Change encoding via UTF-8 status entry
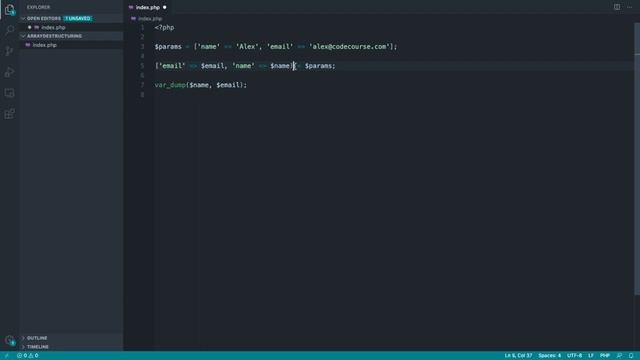The image size is (640, 360). tap(574, 356)
